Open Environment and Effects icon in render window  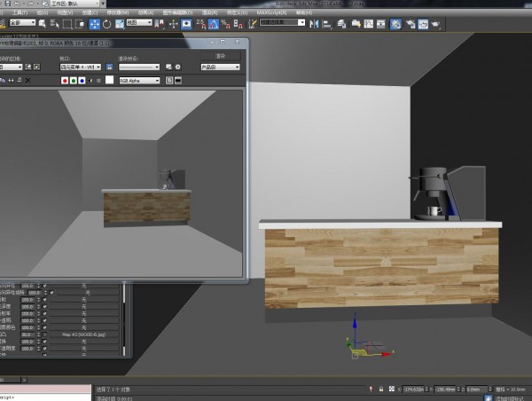[x=178, y=67]
